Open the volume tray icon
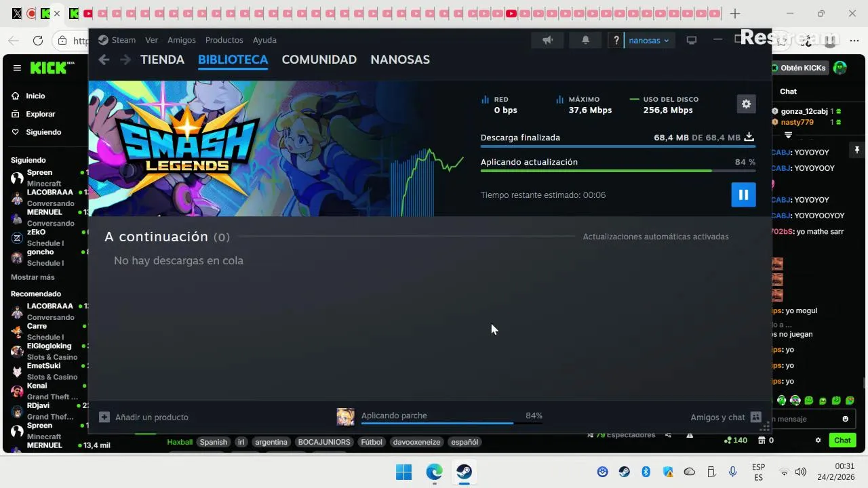 click(800, 472)
